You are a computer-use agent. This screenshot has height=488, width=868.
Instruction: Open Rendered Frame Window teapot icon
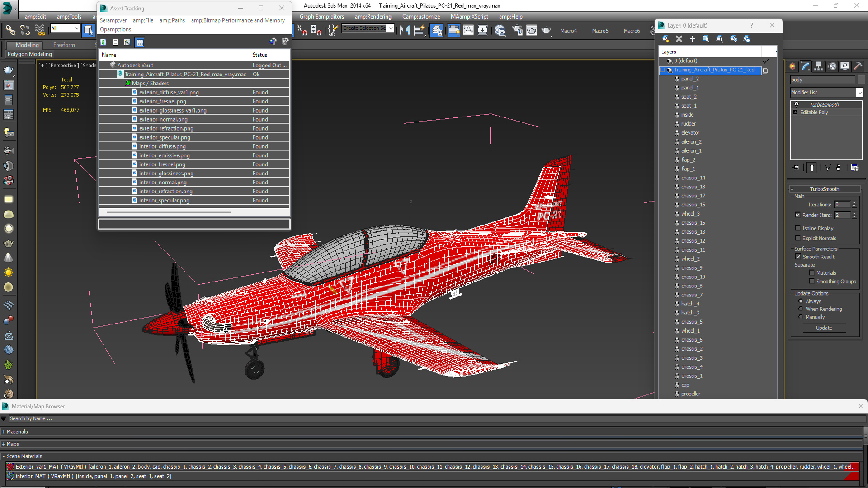[x=532, y=30]
